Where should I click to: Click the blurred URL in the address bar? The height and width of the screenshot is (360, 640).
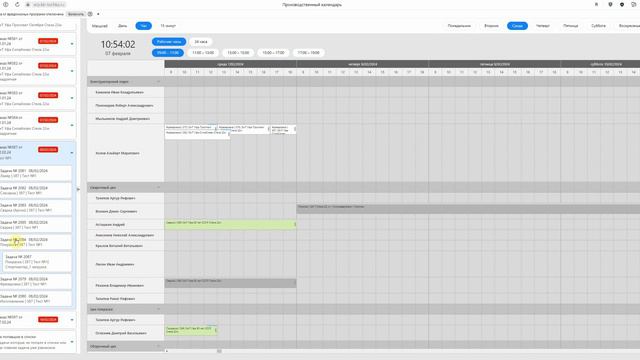[49, 4]
